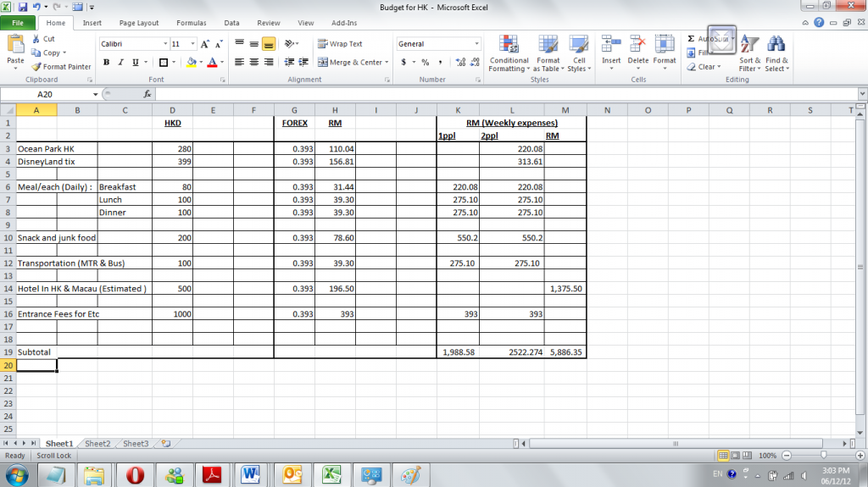Expand the General number format dropdown
This screenshot has height=487, width=868.
(x=476, y=44)
